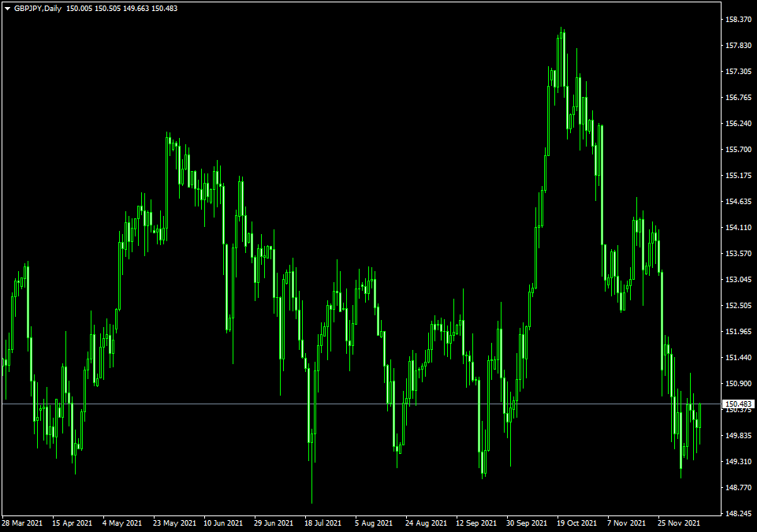Click the 5 Aug 2021 date label

pos(374,523)
